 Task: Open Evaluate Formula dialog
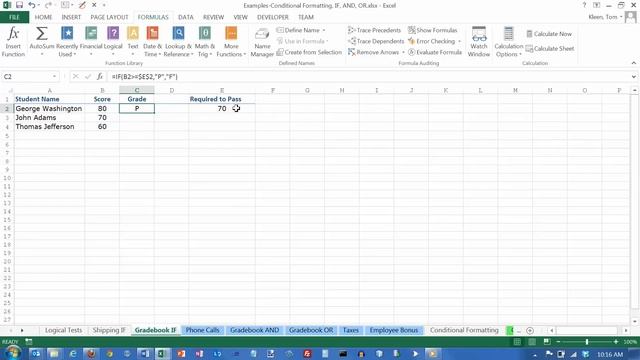(435, 52)
